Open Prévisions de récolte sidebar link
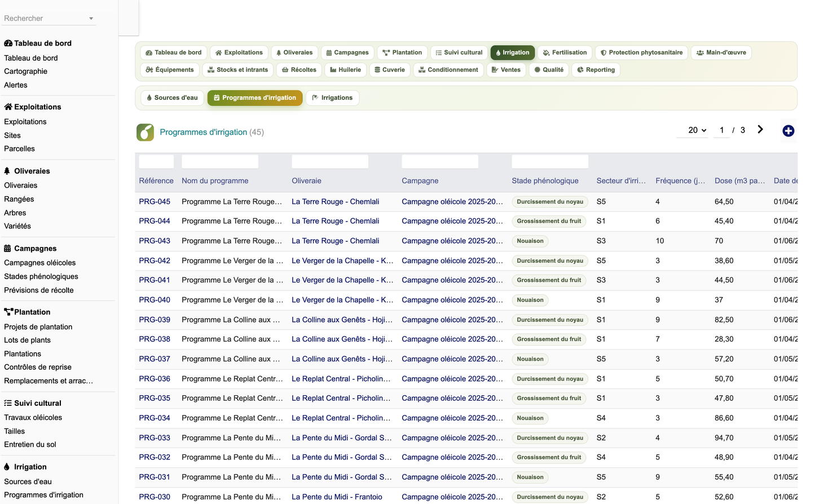815x504 pixels. (39, 290)
